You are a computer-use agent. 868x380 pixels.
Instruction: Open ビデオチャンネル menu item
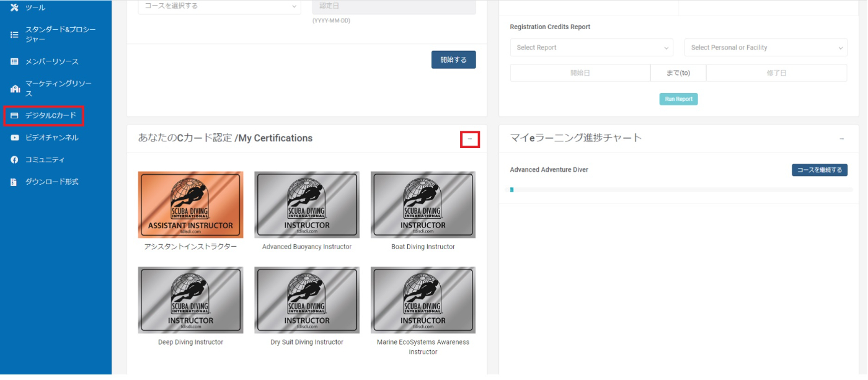pos(52,138)
